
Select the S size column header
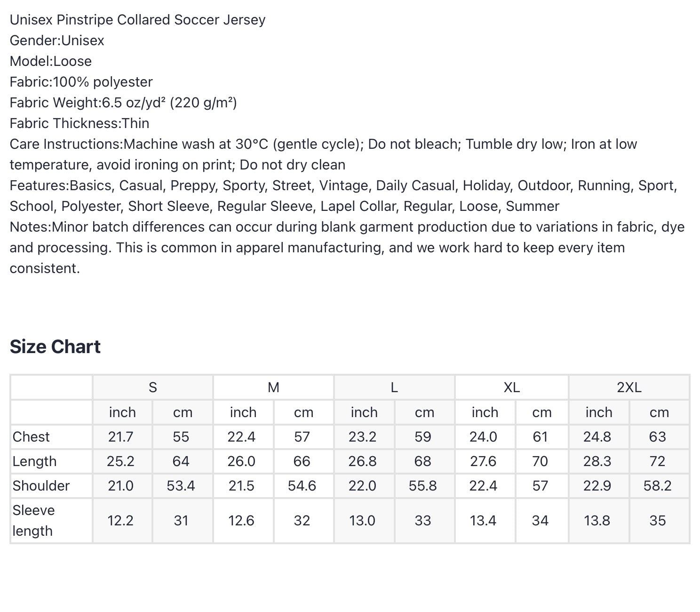pos(153,387)
